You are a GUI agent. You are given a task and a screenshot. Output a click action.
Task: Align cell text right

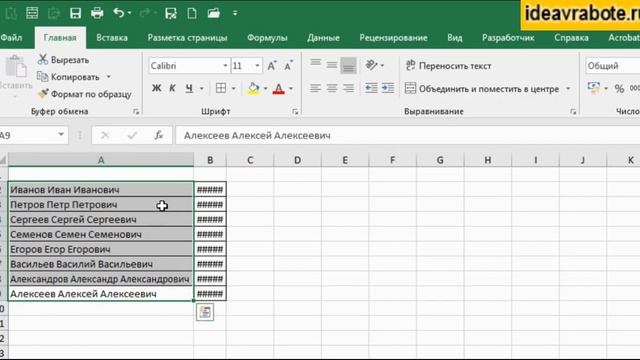tap(348, 88)
